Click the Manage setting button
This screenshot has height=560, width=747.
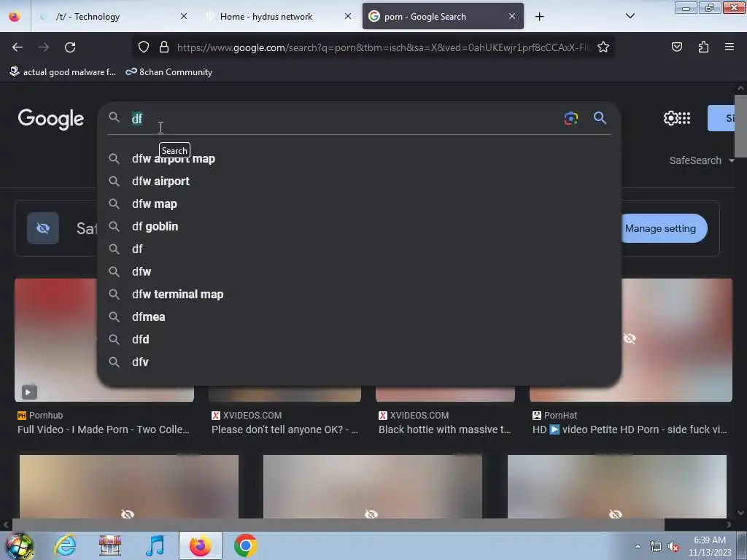[x=663, y=228]
